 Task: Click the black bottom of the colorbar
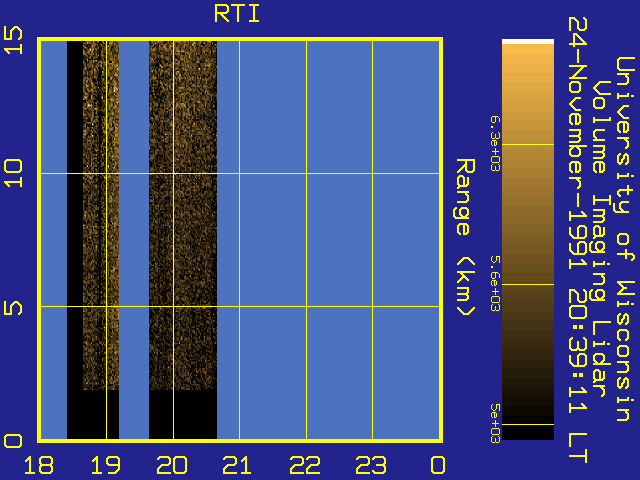click(528, 433)
